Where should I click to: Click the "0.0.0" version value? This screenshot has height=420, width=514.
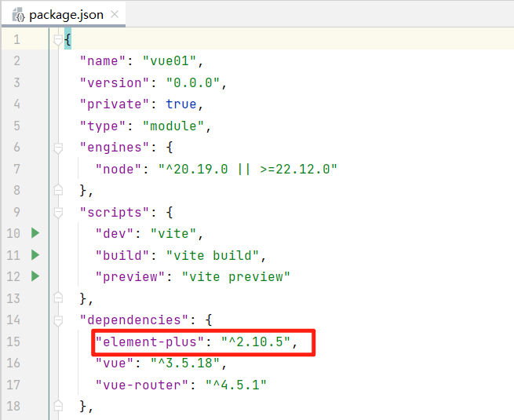click(x=193, y=82)
